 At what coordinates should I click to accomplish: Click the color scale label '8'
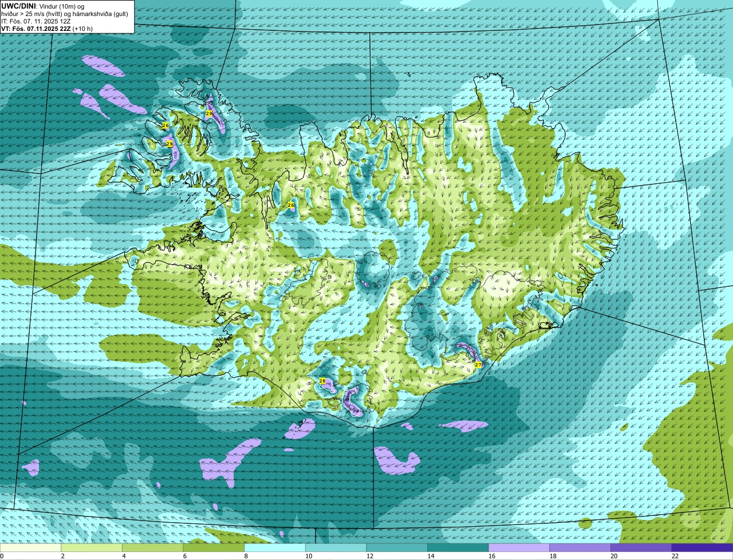pos(246,556)
